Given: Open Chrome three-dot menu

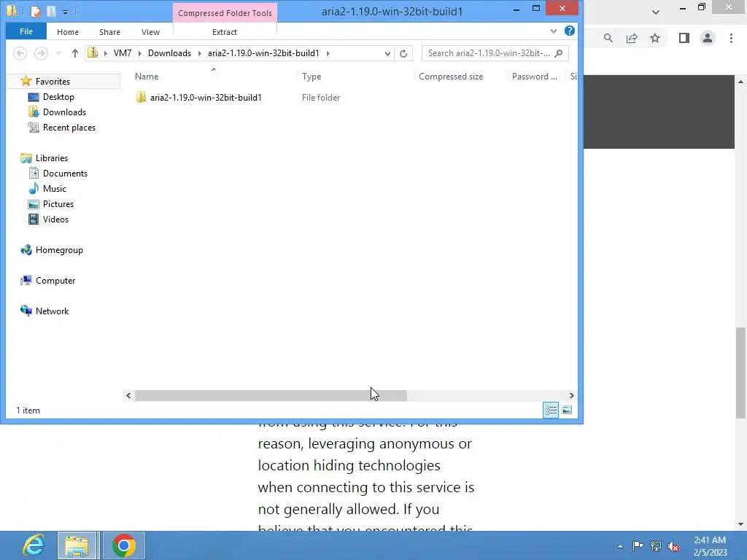Looking at the screenshot, I should (731, 38).
